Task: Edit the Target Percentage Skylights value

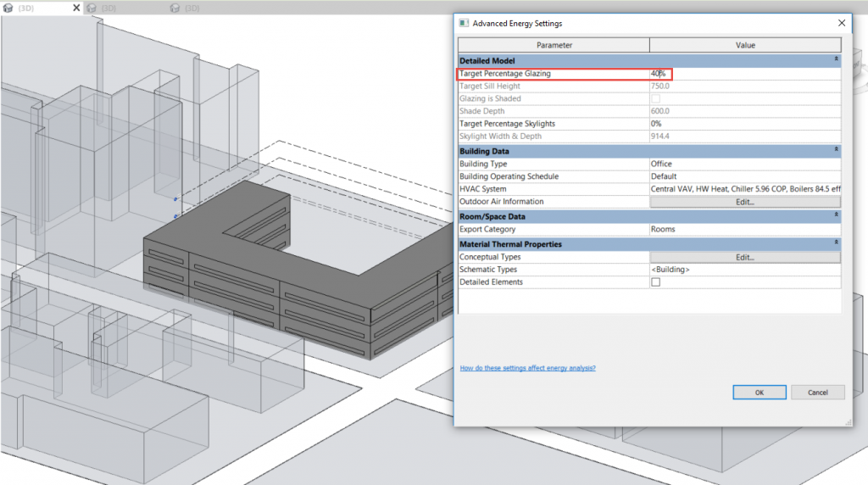Action: pos(745,124)
